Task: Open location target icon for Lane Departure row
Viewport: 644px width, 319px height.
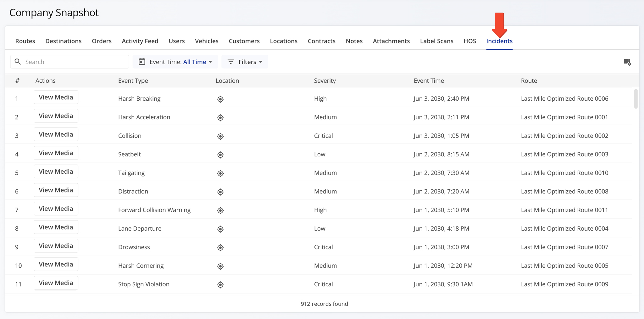Action: [x=220, y=229]
